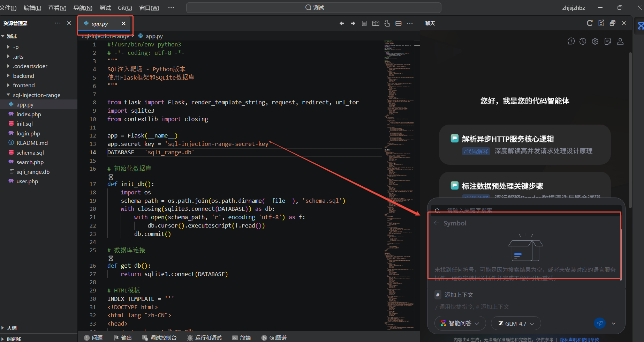
Task: Click the split editor layout icon
Action: pos(399,23)
